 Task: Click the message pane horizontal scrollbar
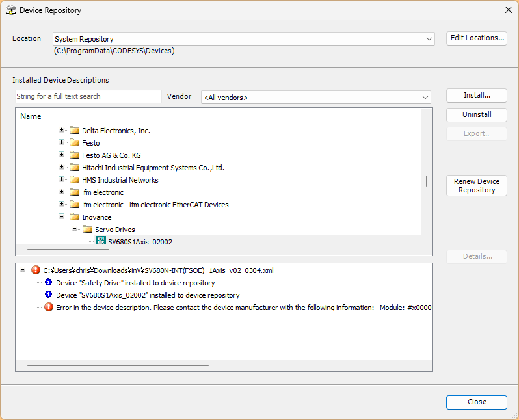coord(118,365)
